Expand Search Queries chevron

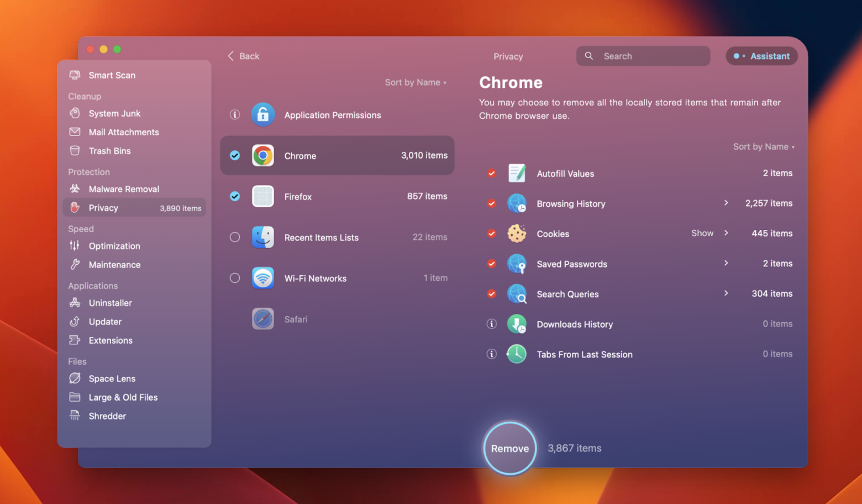click(726, 293)
